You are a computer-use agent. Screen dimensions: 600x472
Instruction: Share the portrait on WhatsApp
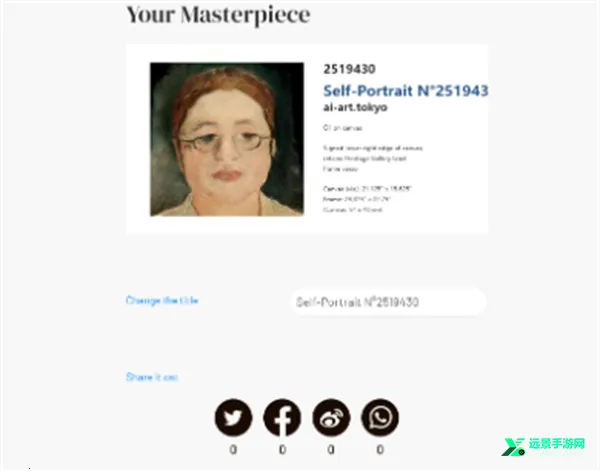380,417
